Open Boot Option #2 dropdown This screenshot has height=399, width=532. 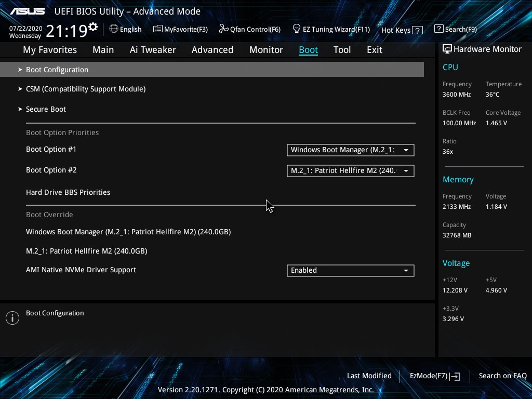tap(350, 171)
